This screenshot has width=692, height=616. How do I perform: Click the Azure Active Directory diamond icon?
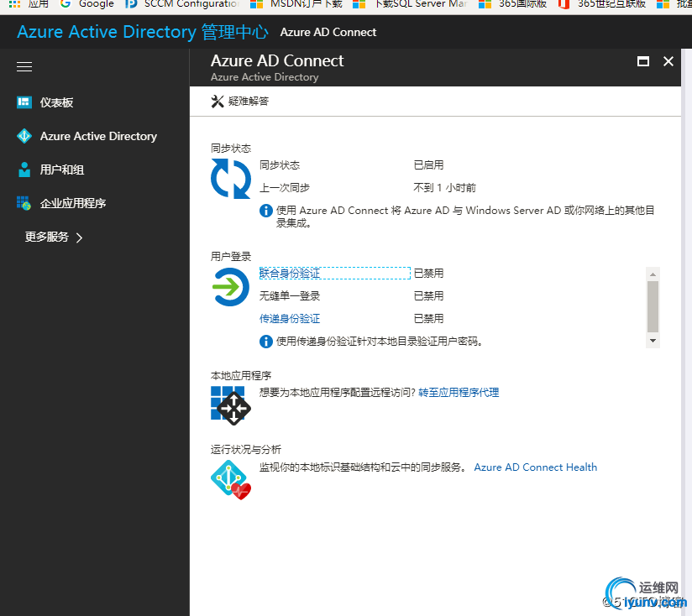pyautogui.click(x=24, y=136)
